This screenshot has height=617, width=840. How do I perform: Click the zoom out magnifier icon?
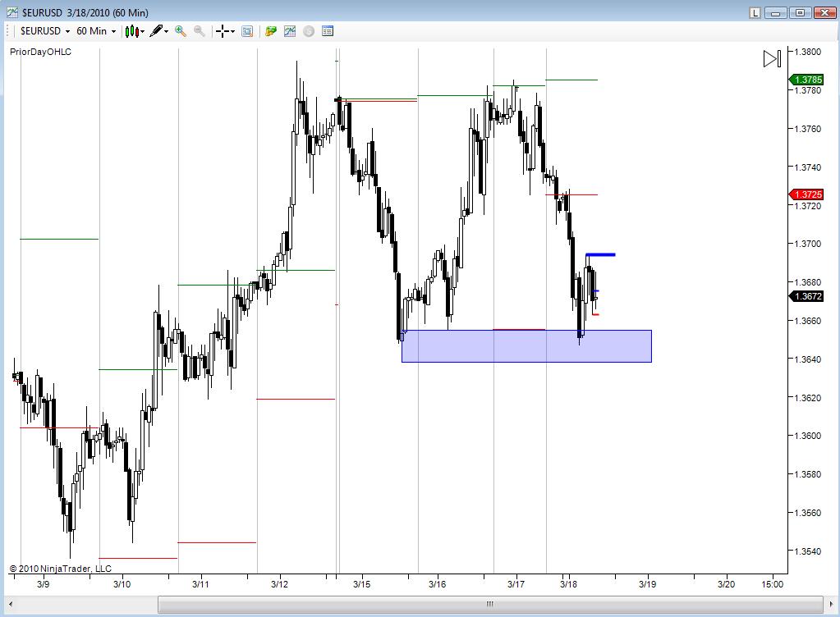coord(199,31)
